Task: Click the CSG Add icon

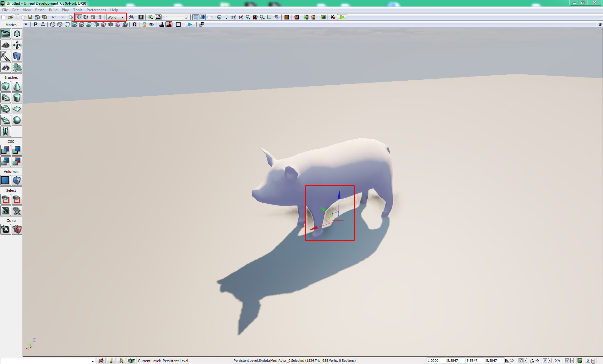Action: [6, 150]
